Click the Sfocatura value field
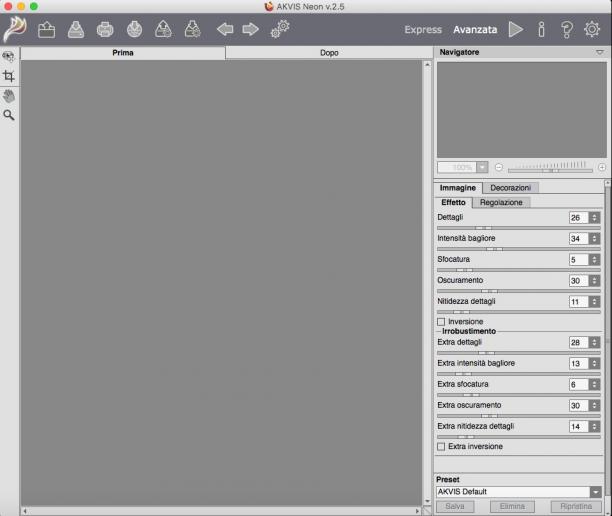The width and height of the screenshot is (612, 516). point(578,260)
